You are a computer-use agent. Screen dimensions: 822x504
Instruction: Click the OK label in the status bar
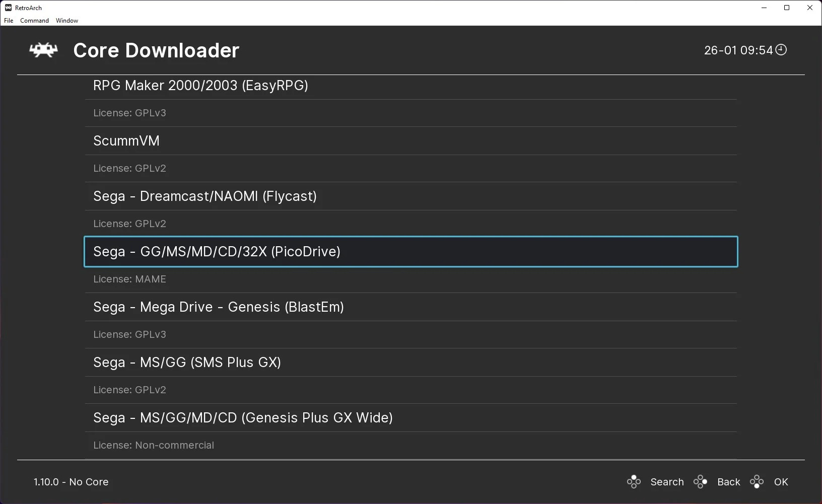(x=781, y=482)
